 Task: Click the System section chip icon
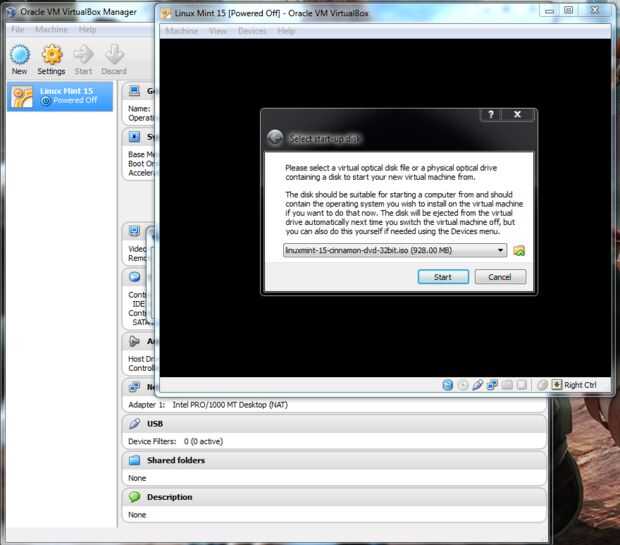(134, 137)
